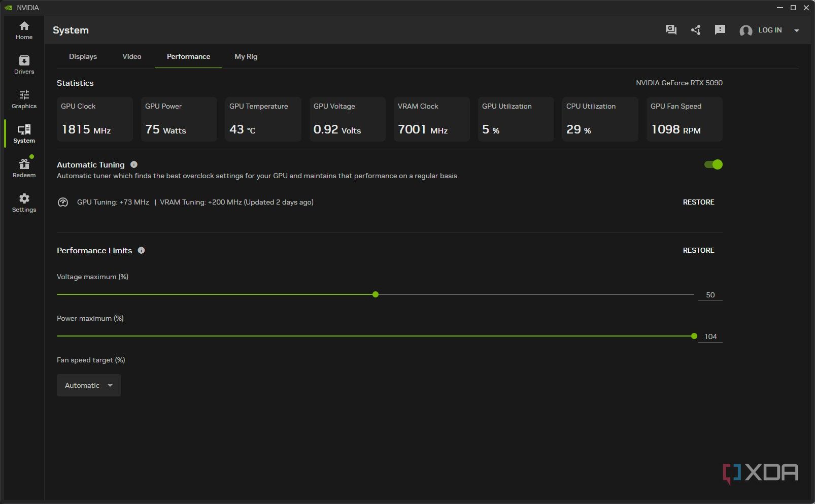Click the Voltage maximum slider handle

(x=376, y=294)
